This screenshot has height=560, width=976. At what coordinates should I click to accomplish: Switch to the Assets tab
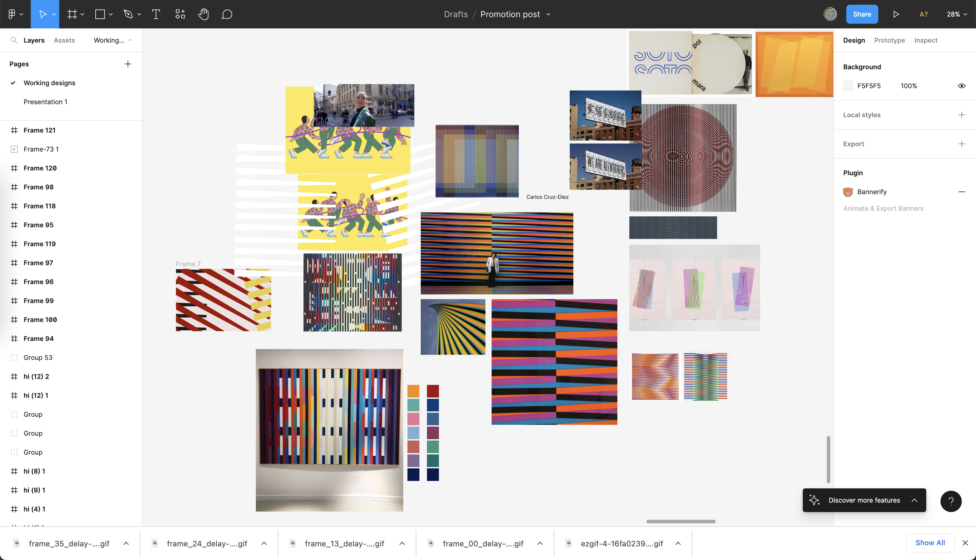[64, 40]
